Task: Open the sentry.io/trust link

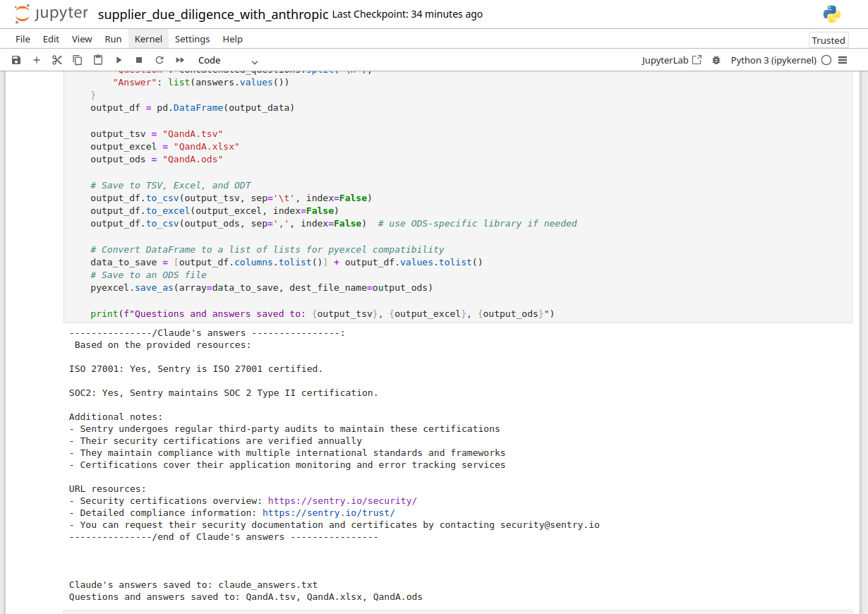Action: pyautogui.click(x=328, y=513)
